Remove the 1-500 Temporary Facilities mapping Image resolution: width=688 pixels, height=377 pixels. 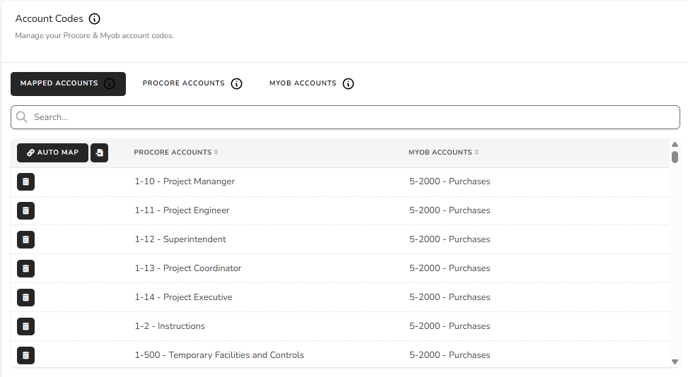(26, 355)
